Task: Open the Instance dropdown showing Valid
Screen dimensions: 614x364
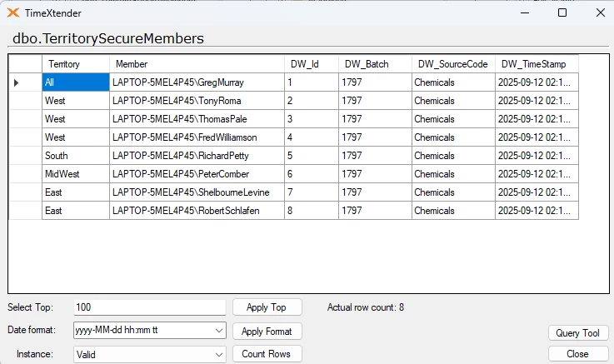Action: point(219,355)
